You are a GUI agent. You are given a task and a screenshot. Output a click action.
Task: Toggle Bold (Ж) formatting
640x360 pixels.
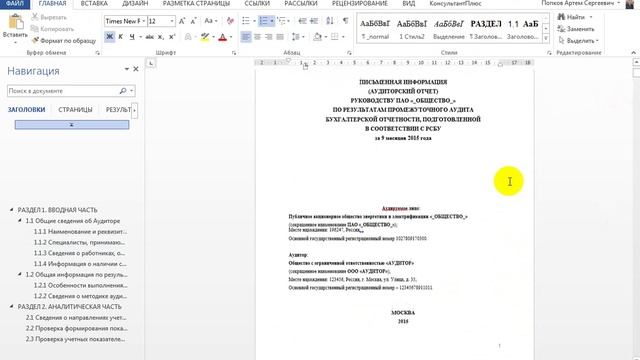(109, 37)
